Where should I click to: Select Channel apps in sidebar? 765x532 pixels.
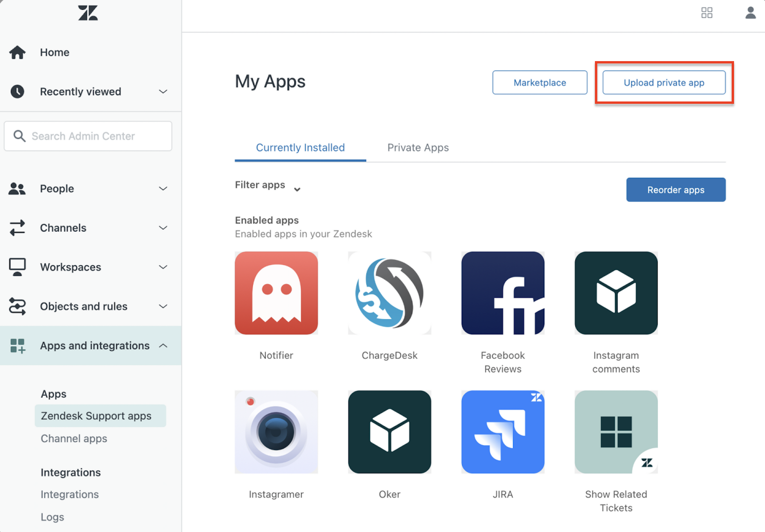click(x=74, y=438)
